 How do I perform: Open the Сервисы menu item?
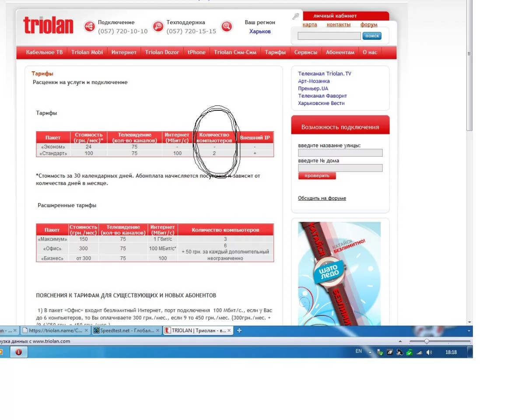tap(306, 52)
